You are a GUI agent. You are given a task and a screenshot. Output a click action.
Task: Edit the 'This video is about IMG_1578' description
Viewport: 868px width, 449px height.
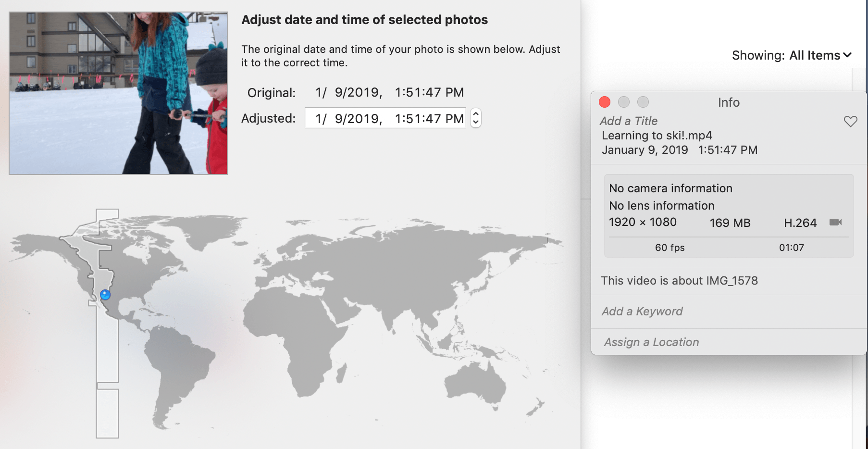pyautogui.click(x=679, y=281)
